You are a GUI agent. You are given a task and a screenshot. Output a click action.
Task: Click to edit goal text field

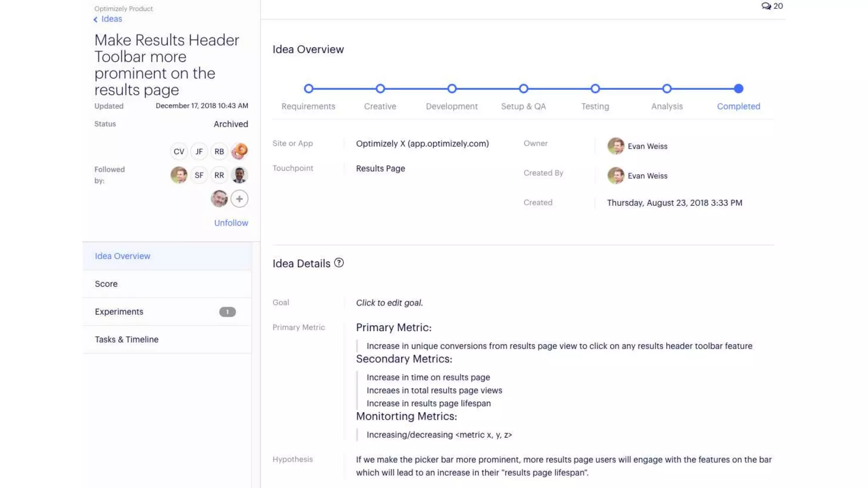[x=389, y=303]
